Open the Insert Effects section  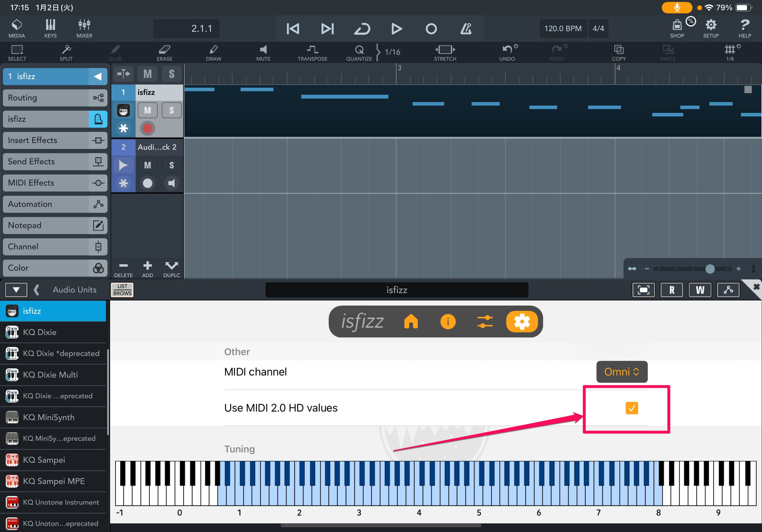pyautogui.click(x=55, y=140)
